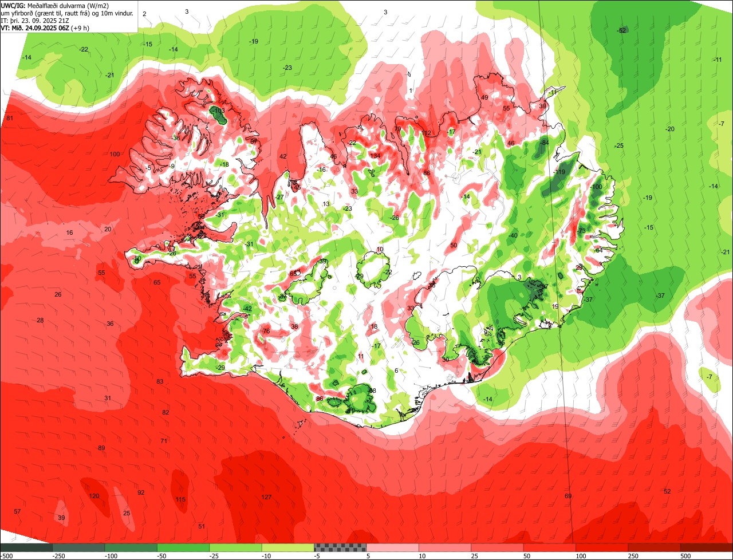This screenshot has height=560, width=733.
Task: Click the map value '76' in southwest Iceland
Action: 266,332
